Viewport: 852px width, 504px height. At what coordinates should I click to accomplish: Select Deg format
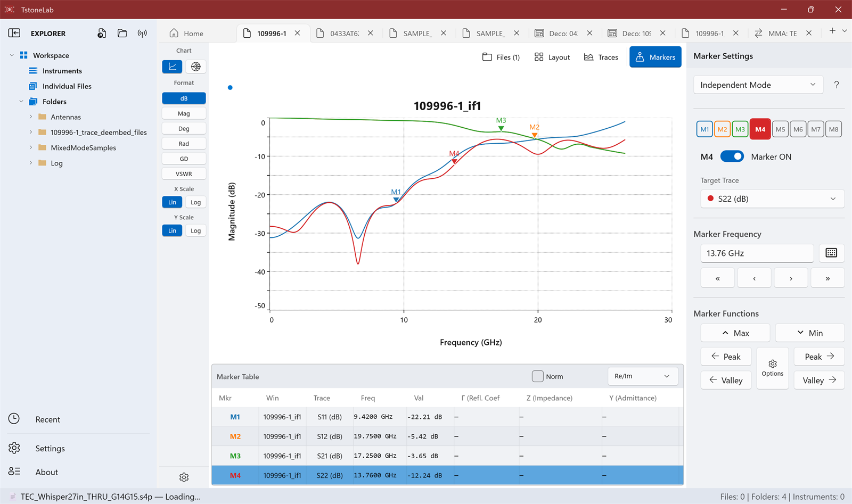click(x=184, y=128)
